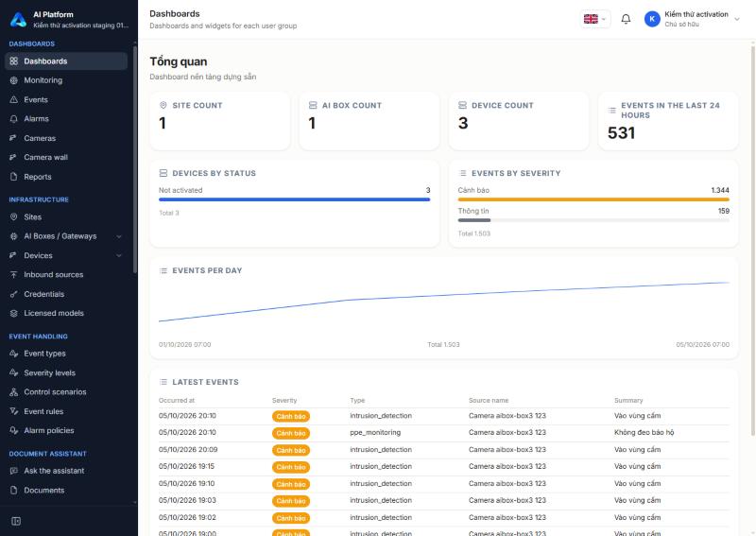This screenshot has height=536, width=756.
Task: Click the Devices sidebar icon
Action: tap(14, 255)
